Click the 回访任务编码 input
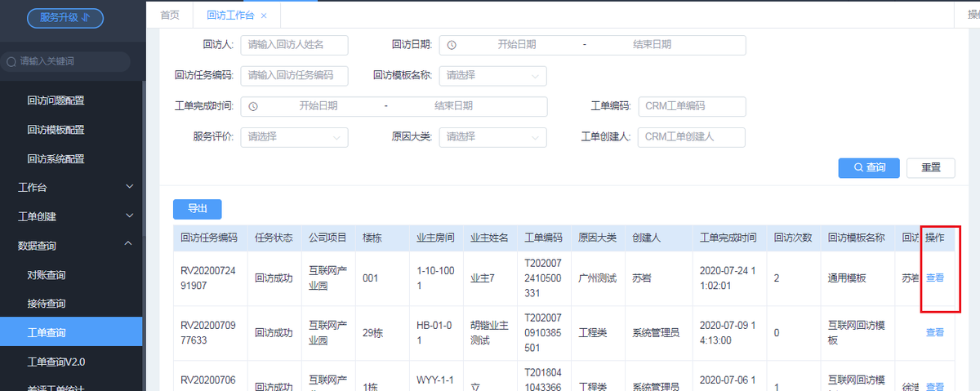 tap(294, 75)
